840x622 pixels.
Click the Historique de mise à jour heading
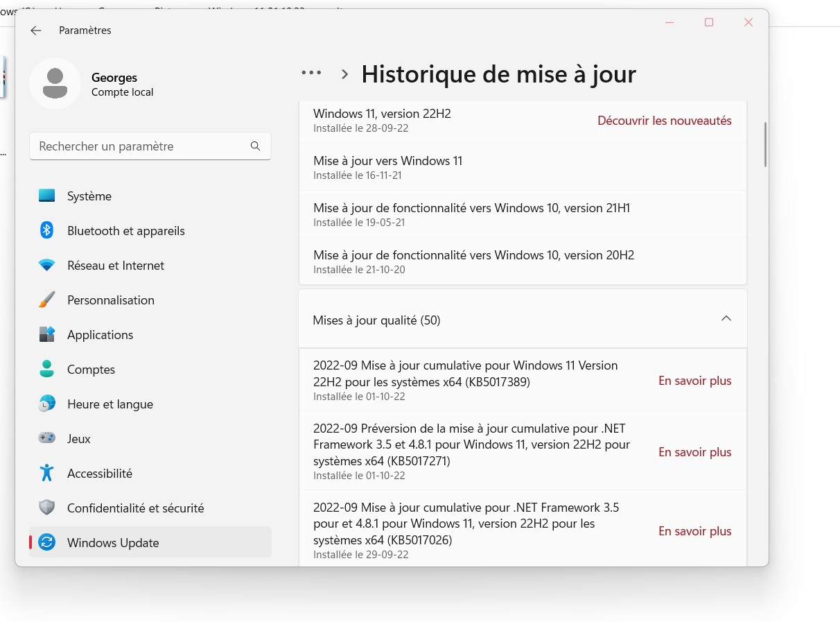498,74
